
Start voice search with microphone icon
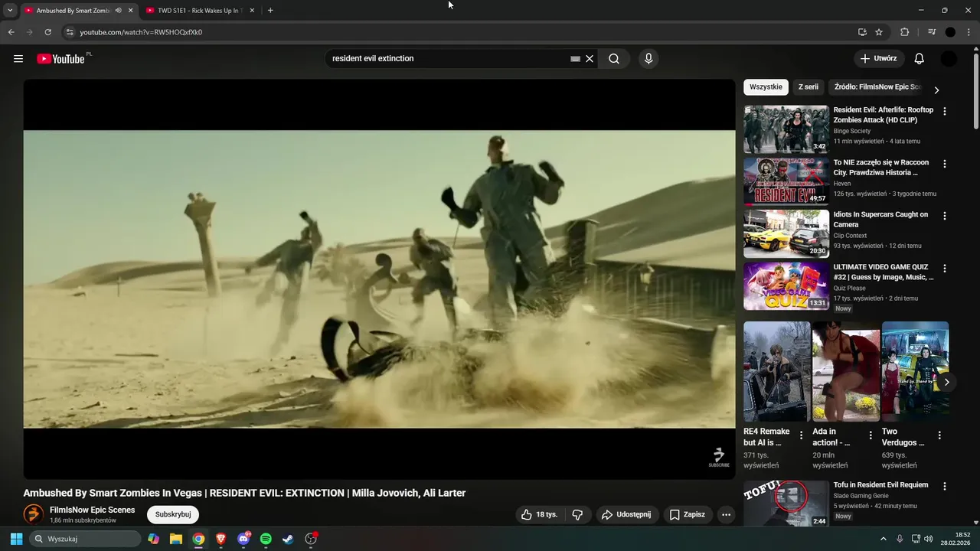click(648, 59)
